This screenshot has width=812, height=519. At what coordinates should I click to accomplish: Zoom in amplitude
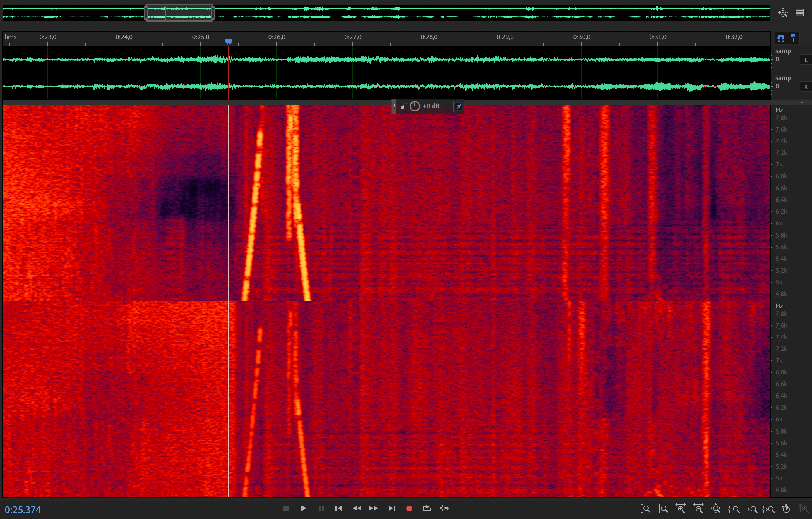pos(645,509)
